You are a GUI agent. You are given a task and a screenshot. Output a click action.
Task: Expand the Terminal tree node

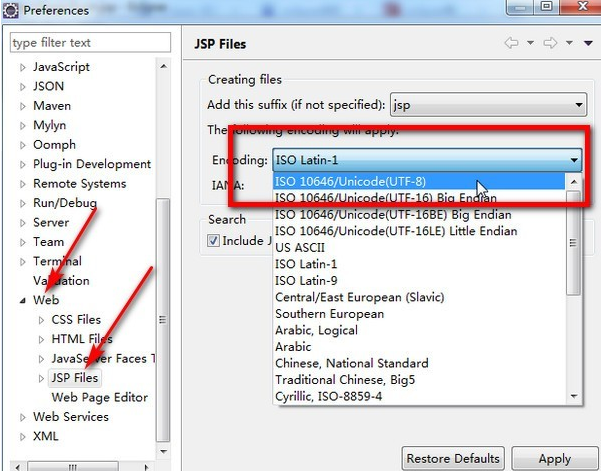click(x=23, y=262)
